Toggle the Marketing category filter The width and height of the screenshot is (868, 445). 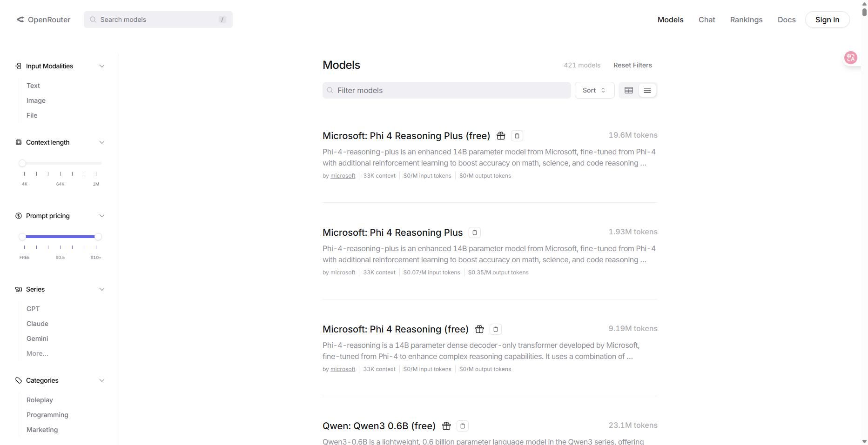[x=42, y=430]
